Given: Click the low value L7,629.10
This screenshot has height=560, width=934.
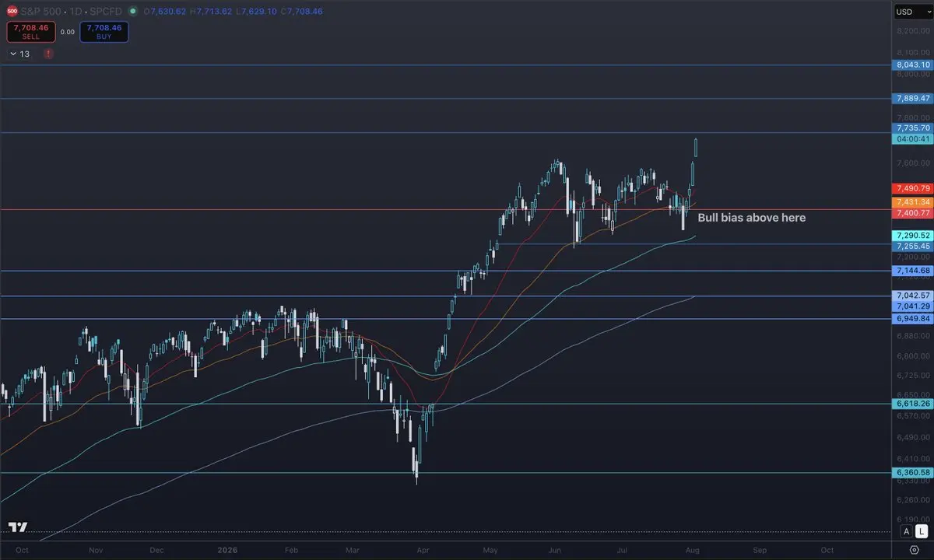Looking at the screenshot, I should 255,12.
